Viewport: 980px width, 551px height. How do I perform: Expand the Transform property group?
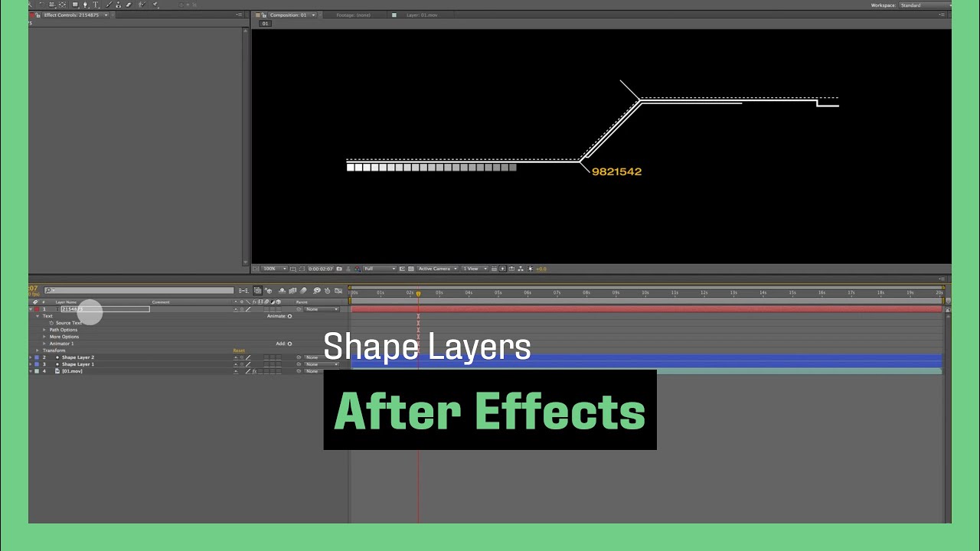(38, 350)
